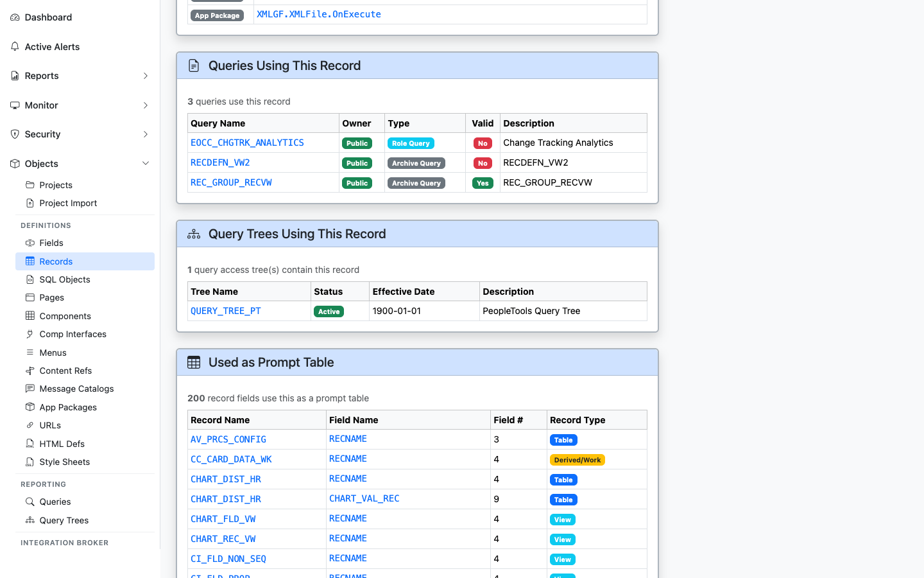
Task: Click the Style Sheets file icon
Action: (30, 462)
